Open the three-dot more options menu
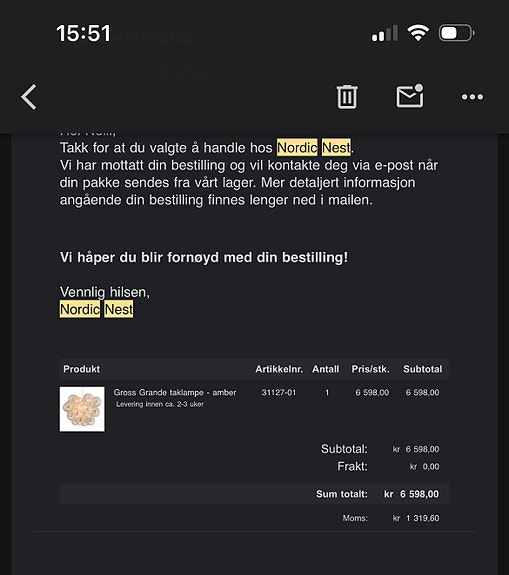The height and width of the screenshot is (575, 509). [472, 97]
